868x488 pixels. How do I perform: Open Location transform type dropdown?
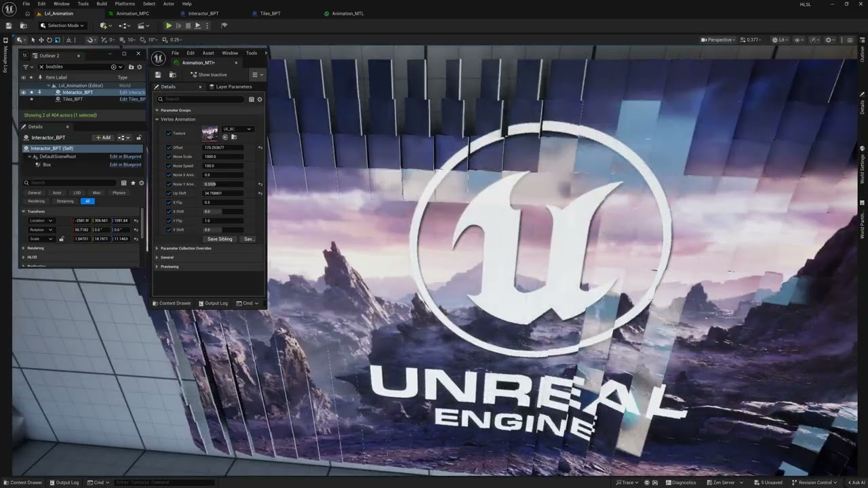[x=41, y=220]
